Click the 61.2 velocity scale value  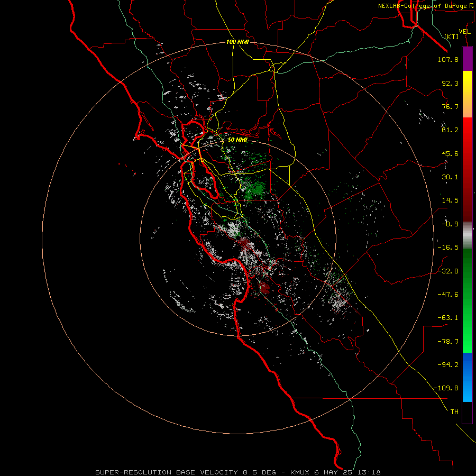coord(450,130)
